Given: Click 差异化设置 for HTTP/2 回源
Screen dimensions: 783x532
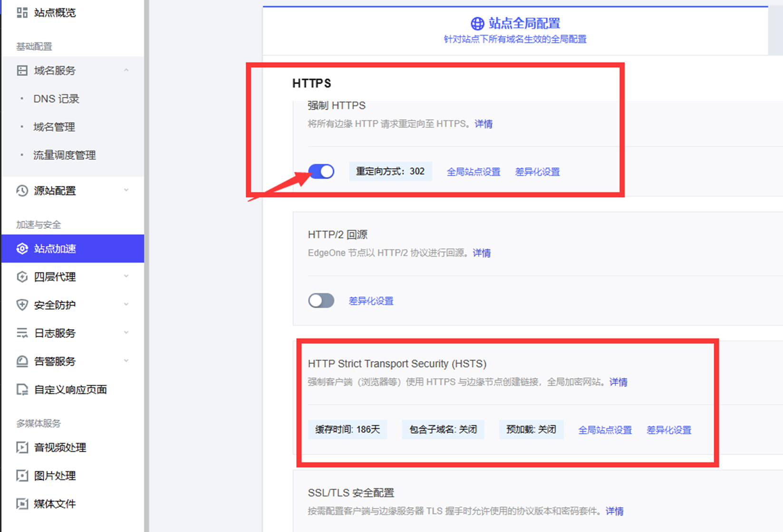Looking at the screenshot, I should 371,301.
